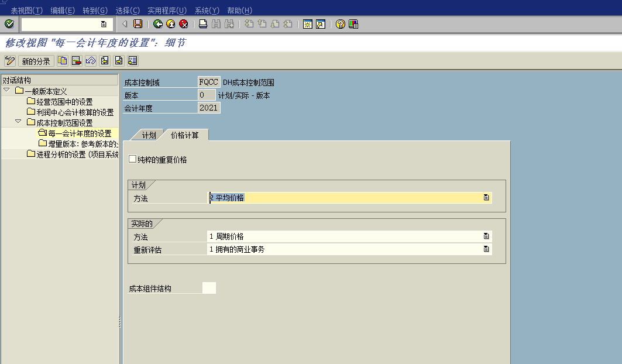Select 利润中心会计核算的设置 in the tree
Viewport: 622px width, 364px height.
[75, 112]
